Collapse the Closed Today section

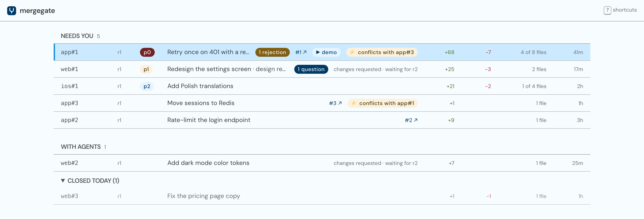pos(90,181)
